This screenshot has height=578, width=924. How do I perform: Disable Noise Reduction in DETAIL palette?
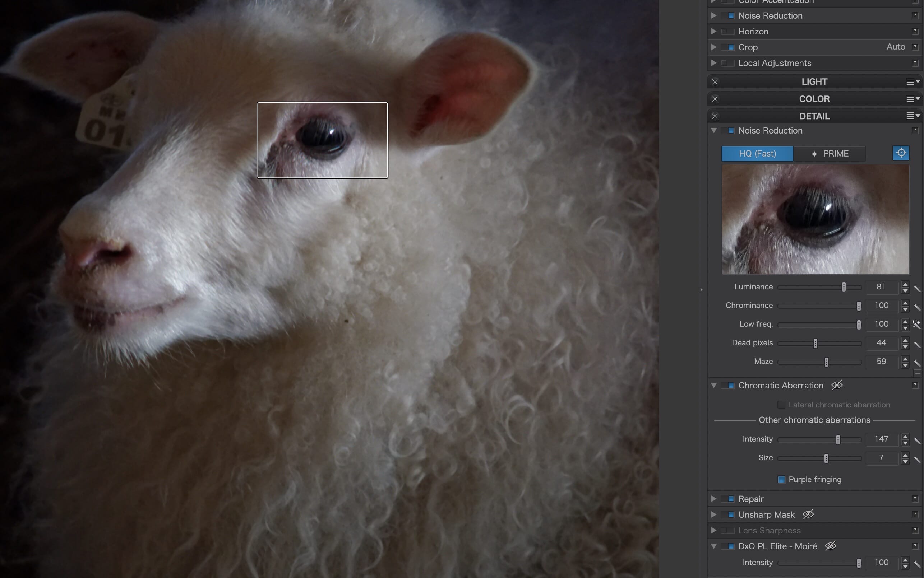[x=728, y=131]
